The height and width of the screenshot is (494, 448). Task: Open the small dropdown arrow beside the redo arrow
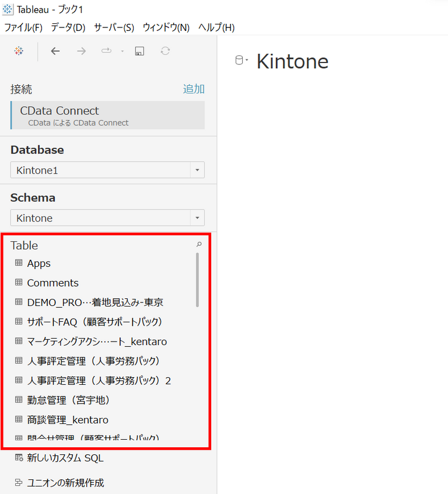tap(123, 51)
